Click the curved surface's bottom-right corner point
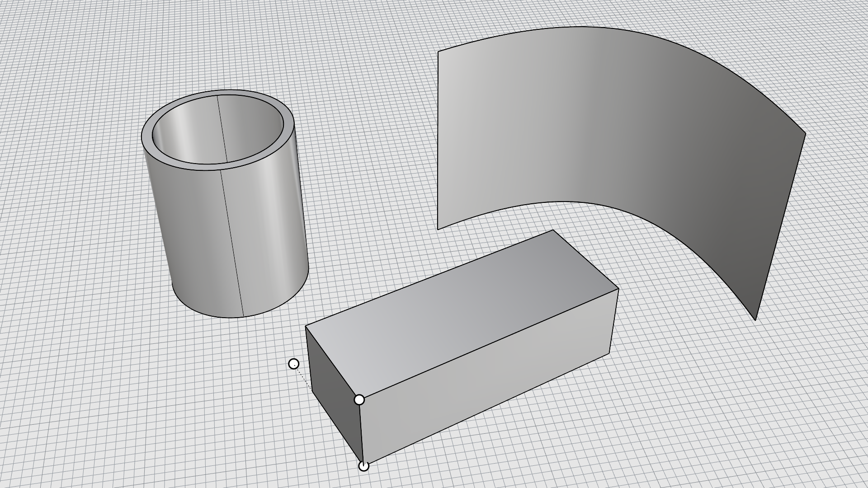The height and width of the screenshot is (488, 868). click(x=755, y=320)
